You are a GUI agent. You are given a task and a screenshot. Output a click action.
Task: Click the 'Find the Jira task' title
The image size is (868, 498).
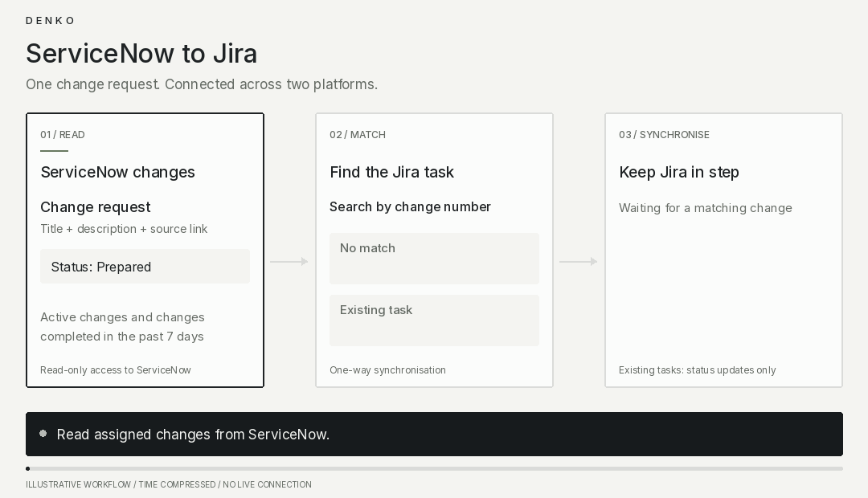[391, 172]
